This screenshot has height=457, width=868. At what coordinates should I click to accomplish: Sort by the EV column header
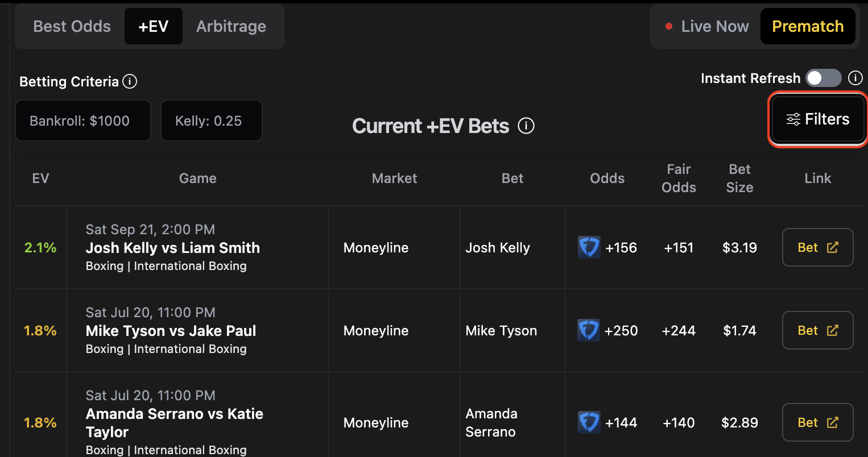click(x=40, y=178)
